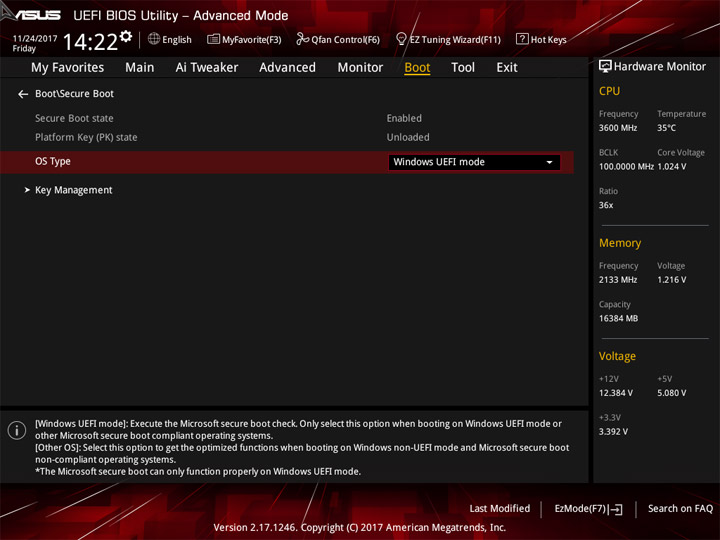Click BCLK value 100.0000 MHz
Screen dimensions: 720x540
[x=626, y=167]
